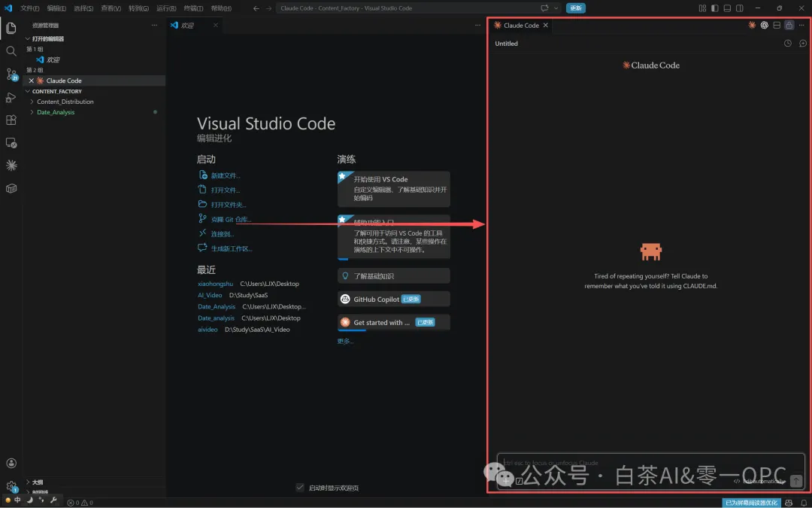Uncheck the show welcome page on startup checkbox
This screenshot has height=508, width=812.
(x=300, y=487)
